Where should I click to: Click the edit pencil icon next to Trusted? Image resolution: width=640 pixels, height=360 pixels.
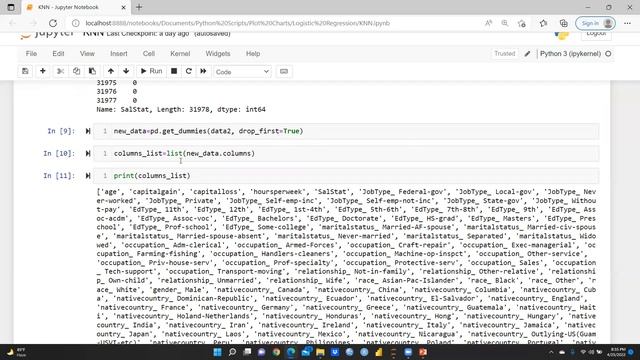pyautogui.click(x=527, y=53)
